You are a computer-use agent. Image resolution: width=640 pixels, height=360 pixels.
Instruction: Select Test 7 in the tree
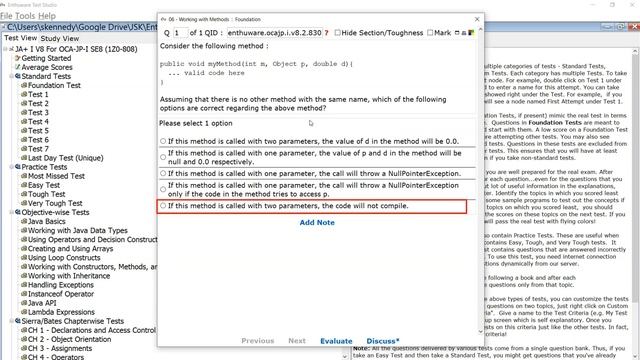[38, 149]
